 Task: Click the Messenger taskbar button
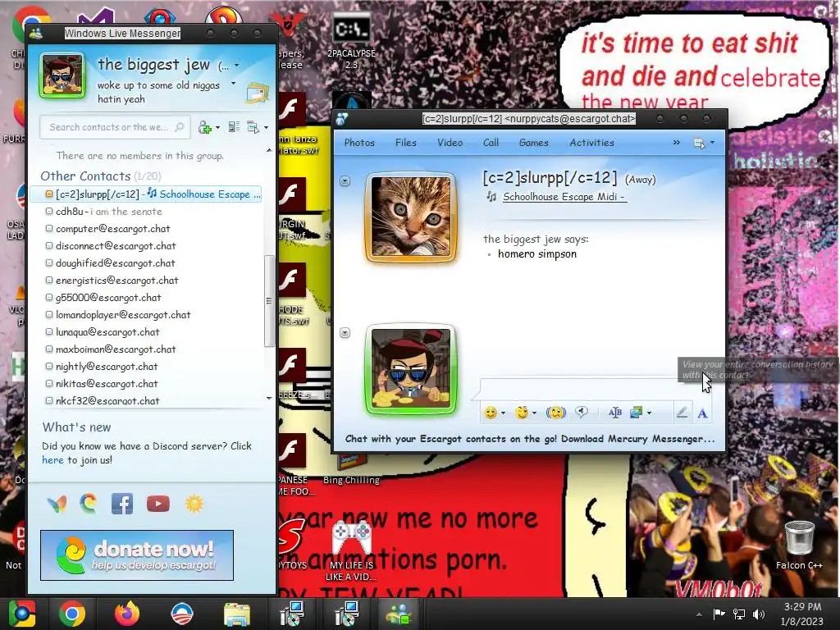pyautogui.click(x=399, y=614)
